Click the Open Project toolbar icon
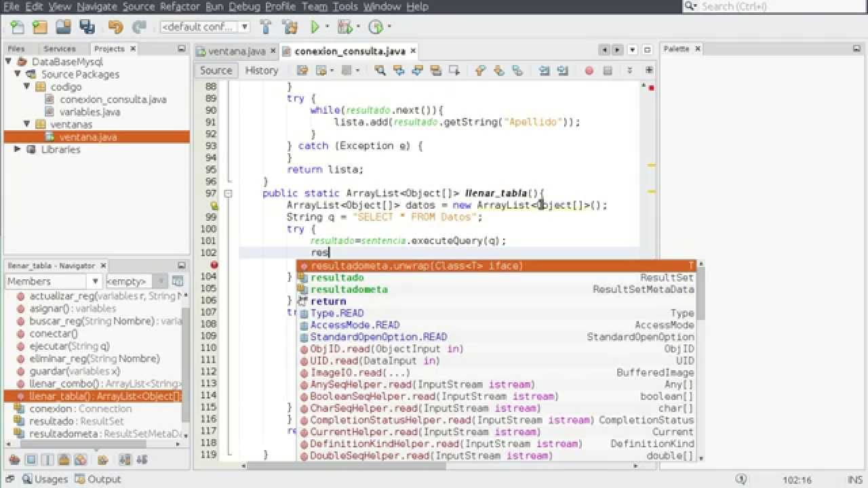 (x=63, y=27)
